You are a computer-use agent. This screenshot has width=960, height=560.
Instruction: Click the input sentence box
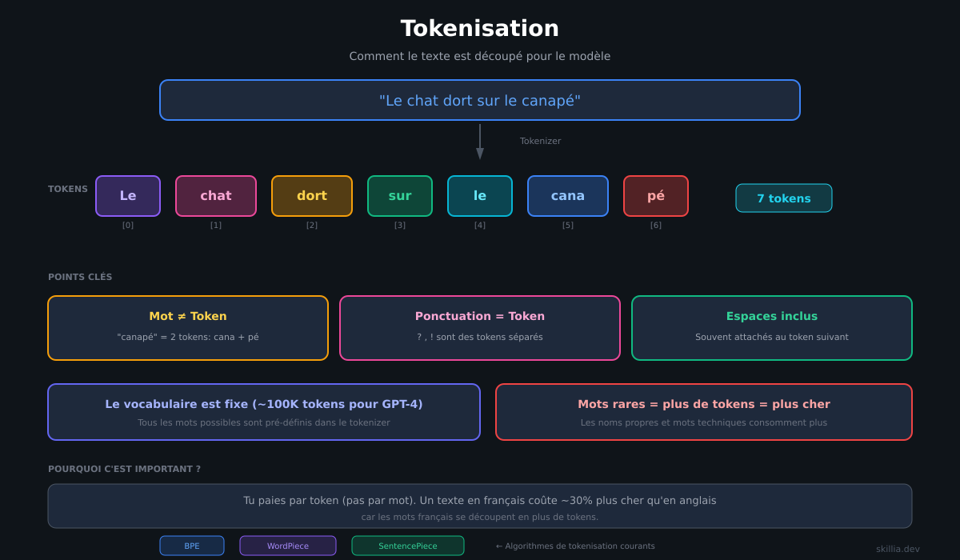(480, 100)
